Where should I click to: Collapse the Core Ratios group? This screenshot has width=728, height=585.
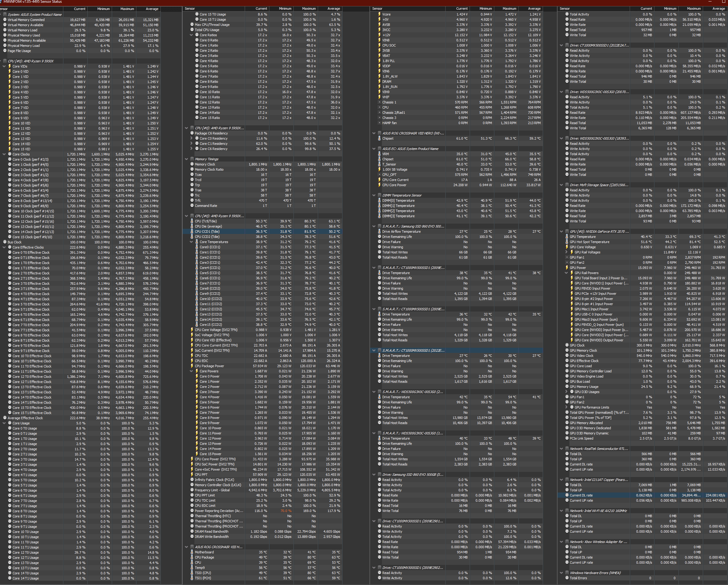pyautogui.click(x=191, y=35)
